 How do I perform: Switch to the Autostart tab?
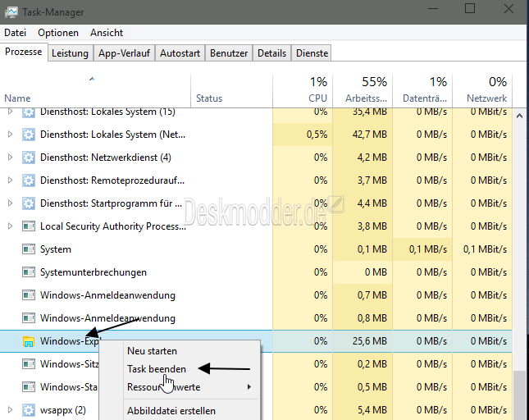click(x=180, y=53)
